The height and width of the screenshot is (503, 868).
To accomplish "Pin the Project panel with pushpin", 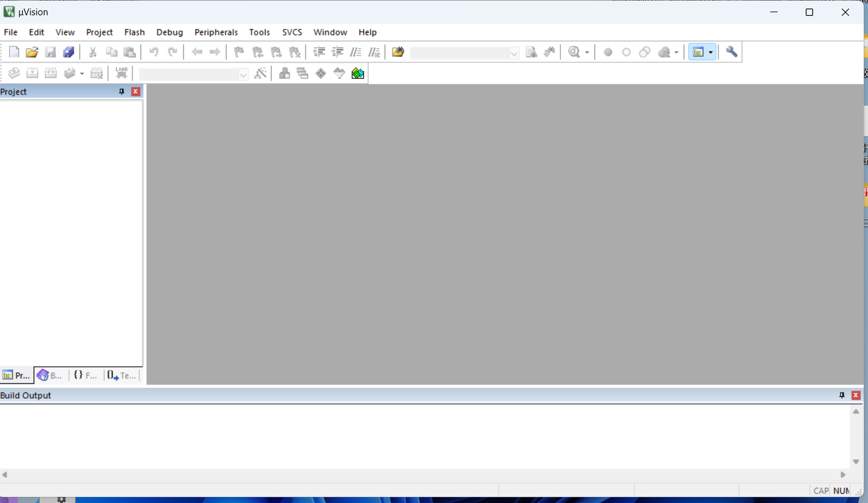I will (121, 92).
